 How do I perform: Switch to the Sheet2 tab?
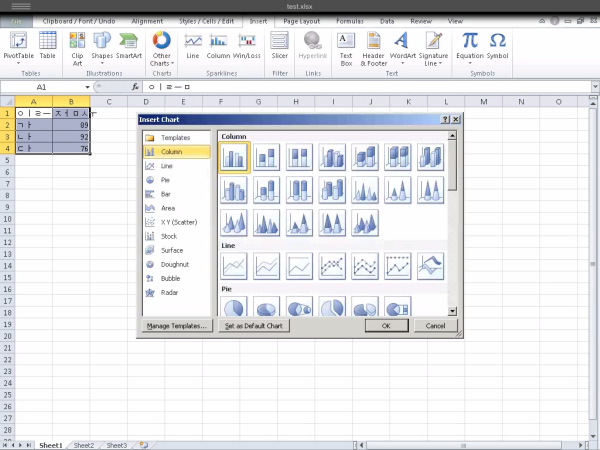(x=84, y=445)
